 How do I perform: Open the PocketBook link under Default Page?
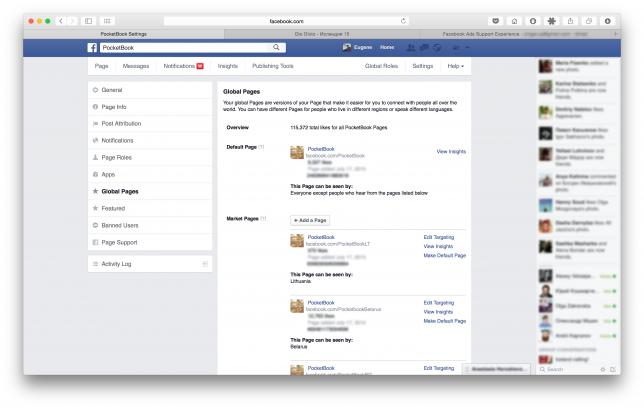(x=321, y=149)
